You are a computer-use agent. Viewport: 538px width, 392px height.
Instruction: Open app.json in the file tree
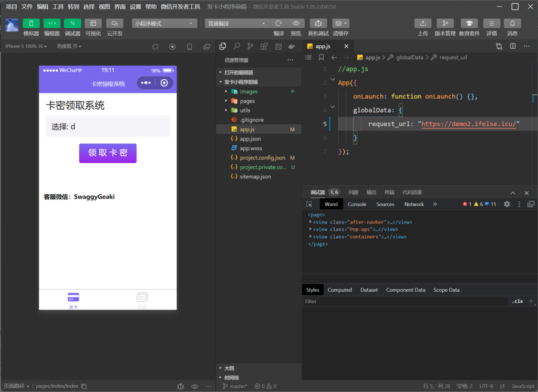tap(250, 139)
